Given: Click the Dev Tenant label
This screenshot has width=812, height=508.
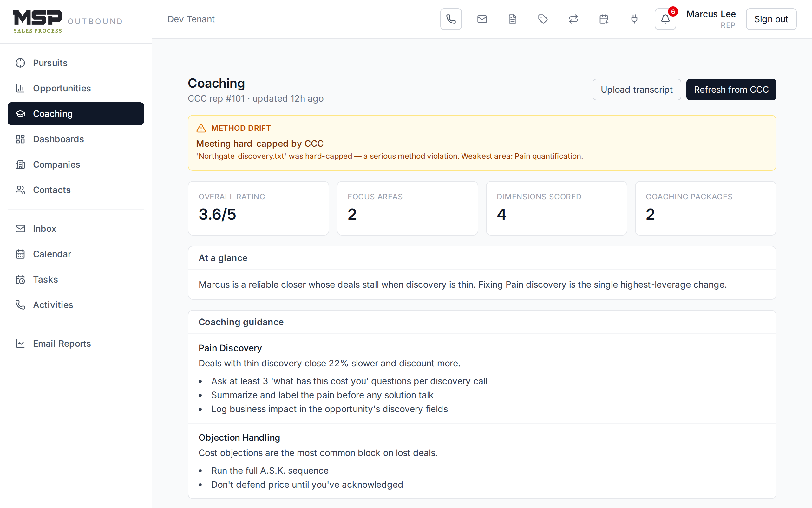Looking at the screenshot, I should [191, 19].
